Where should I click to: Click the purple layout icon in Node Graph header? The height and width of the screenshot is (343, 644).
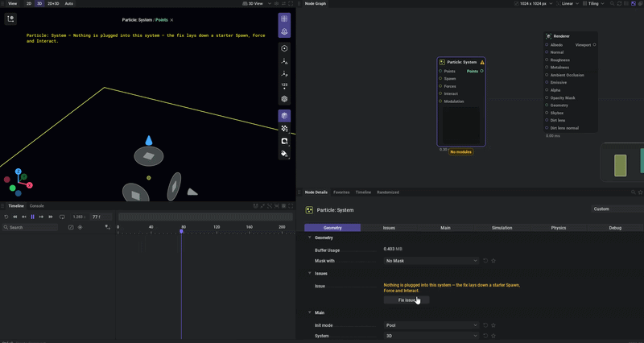tap(633, 3)
